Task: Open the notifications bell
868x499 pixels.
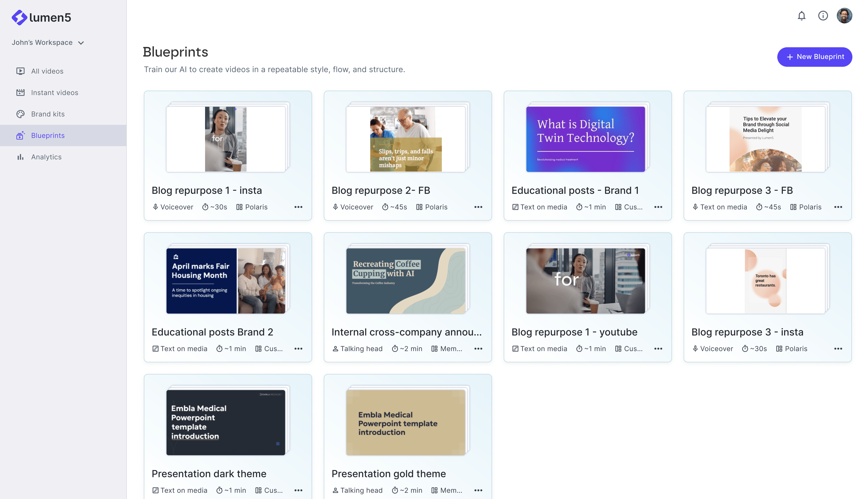Action: coord(801,16)
